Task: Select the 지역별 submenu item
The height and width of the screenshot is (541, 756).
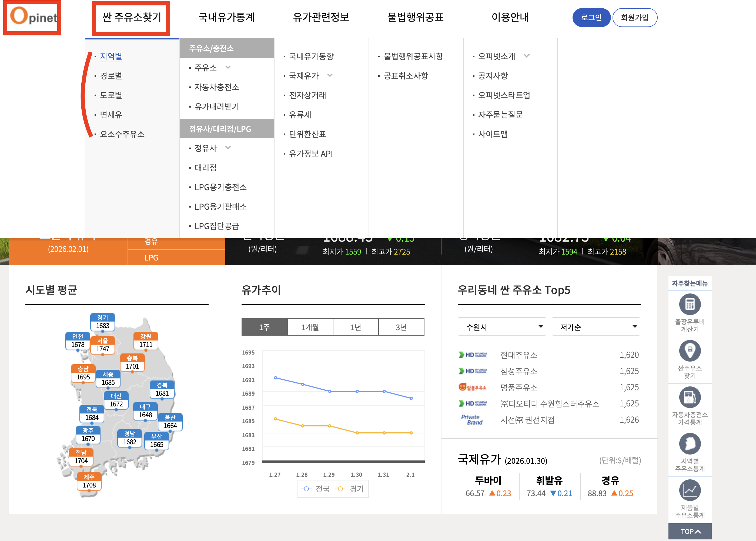Action: click(111, 56)
